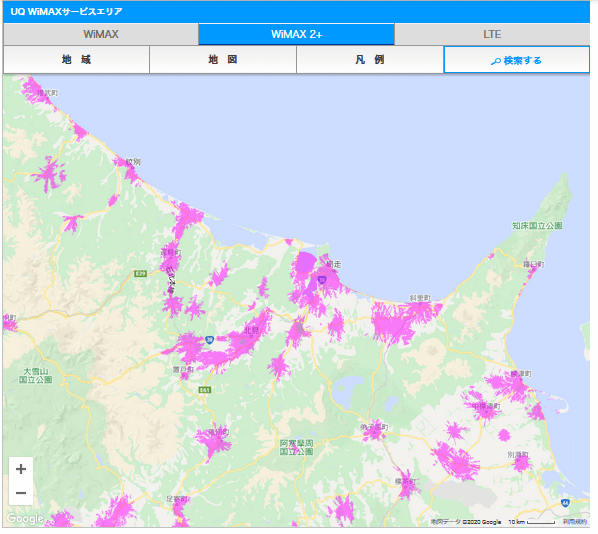Click the 地図 map button
Viewport: 598px width, 534px height.
(x=223, y=60)
